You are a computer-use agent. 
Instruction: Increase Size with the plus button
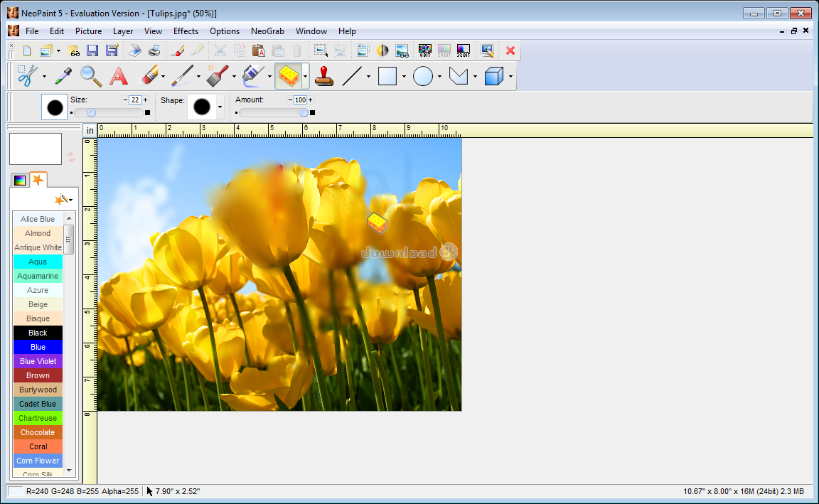pyautogui.click(x=145, y=100)
